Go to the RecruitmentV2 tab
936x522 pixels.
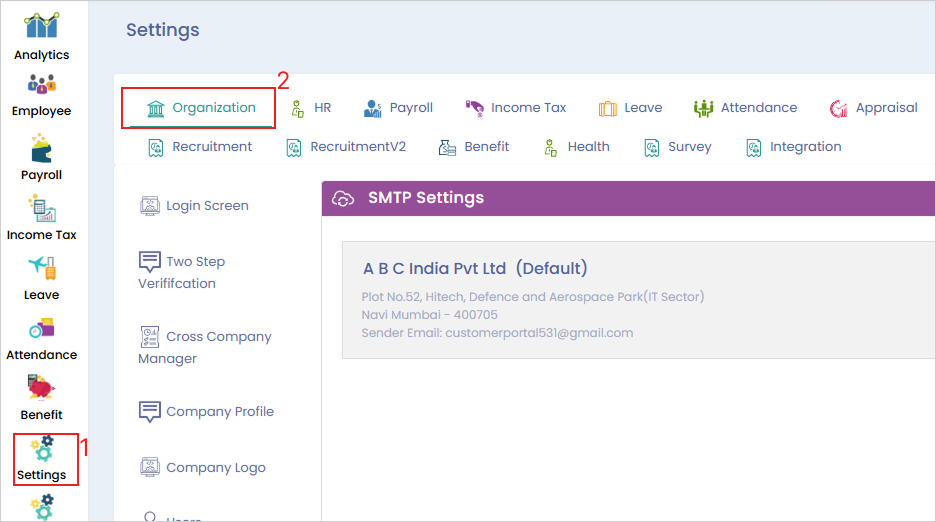(x=346, y=147)
